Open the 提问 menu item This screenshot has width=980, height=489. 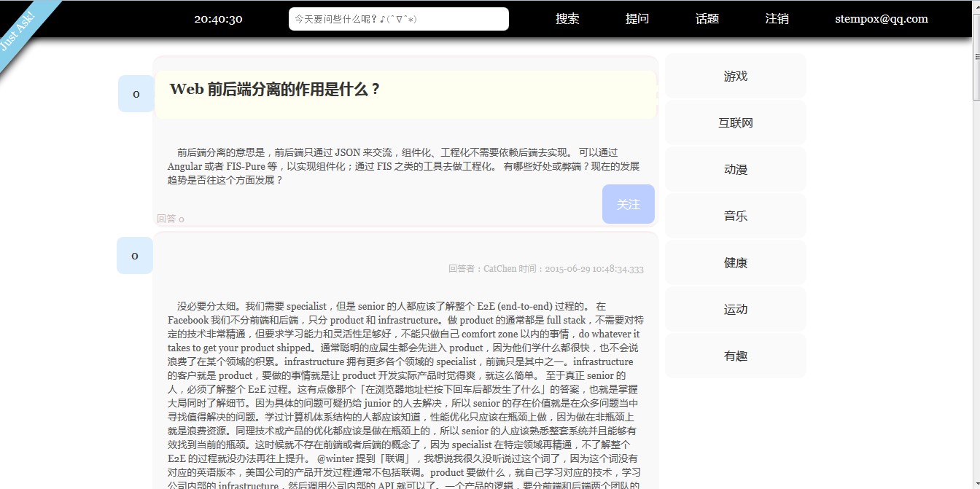pyautogui.click(x=637, y=19)
